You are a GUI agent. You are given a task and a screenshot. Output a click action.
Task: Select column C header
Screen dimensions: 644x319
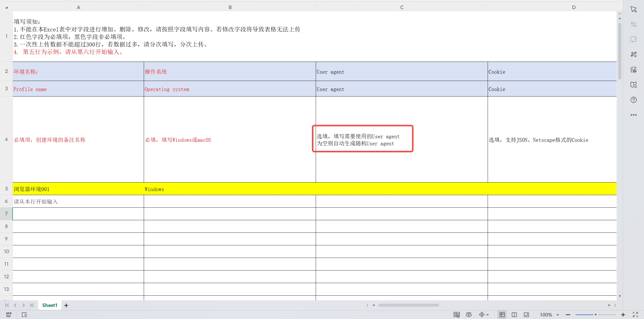coord(402,7)
